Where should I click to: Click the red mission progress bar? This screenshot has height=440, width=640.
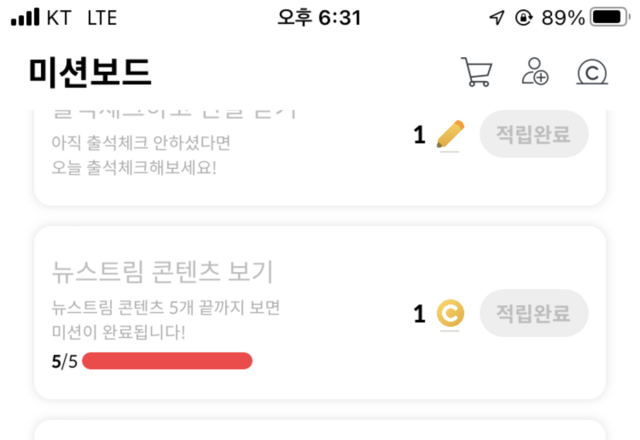click(x=167, y=361)
